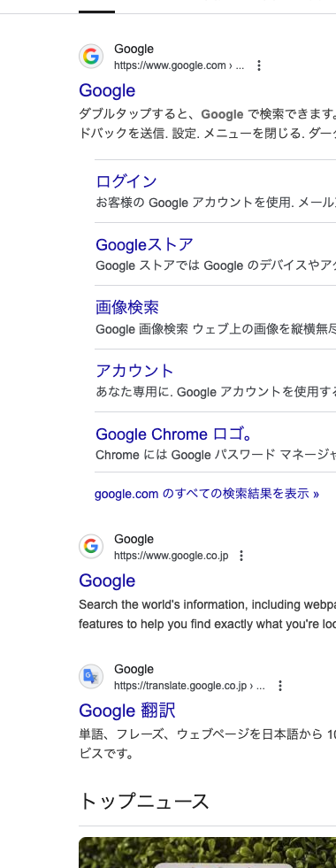Click the https://translate.google.co.jp breadcrumb URL
The width and height of the screenshot is (336, 868).
(189, 686)
